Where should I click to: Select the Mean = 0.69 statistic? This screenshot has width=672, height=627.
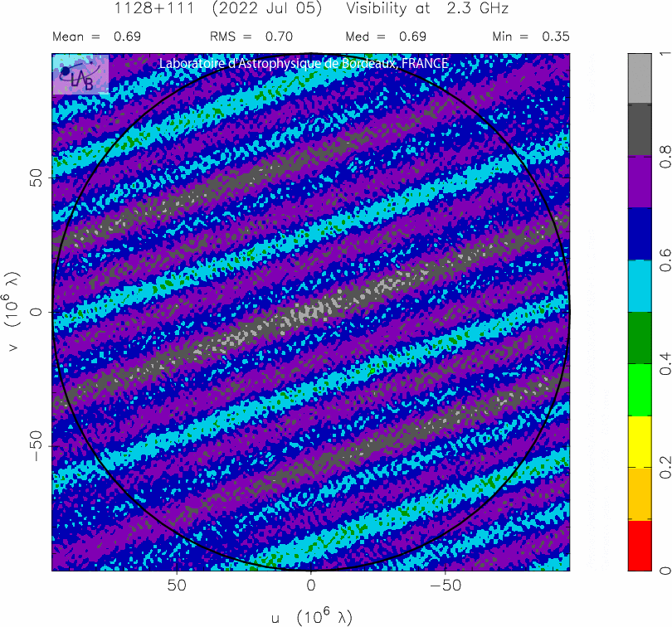click(96, 36)
